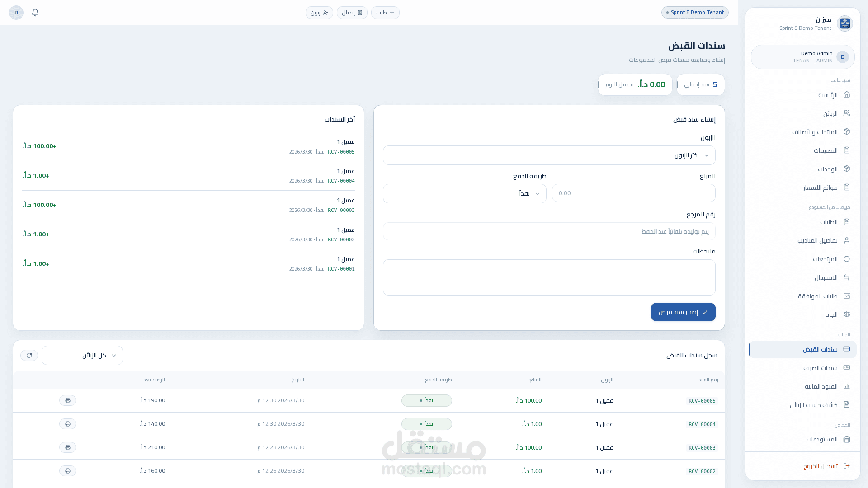
Task: Open the كل الزبائن filter dropdown
Action: click(82, 356)
